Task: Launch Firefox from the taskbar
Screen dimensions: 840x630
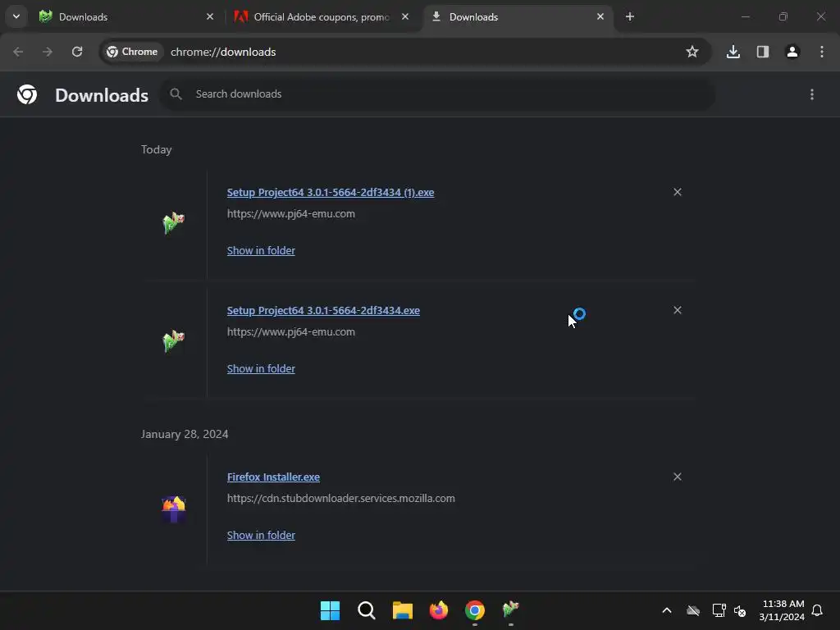Action: coord(439,610)
